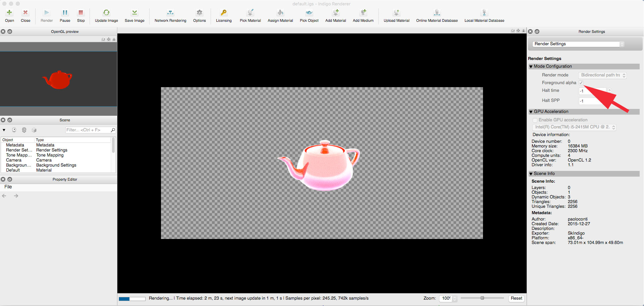Open the Render mode dropdown
Image resolution: width=644 pixels, height=306 pixels.
(603, 75)
